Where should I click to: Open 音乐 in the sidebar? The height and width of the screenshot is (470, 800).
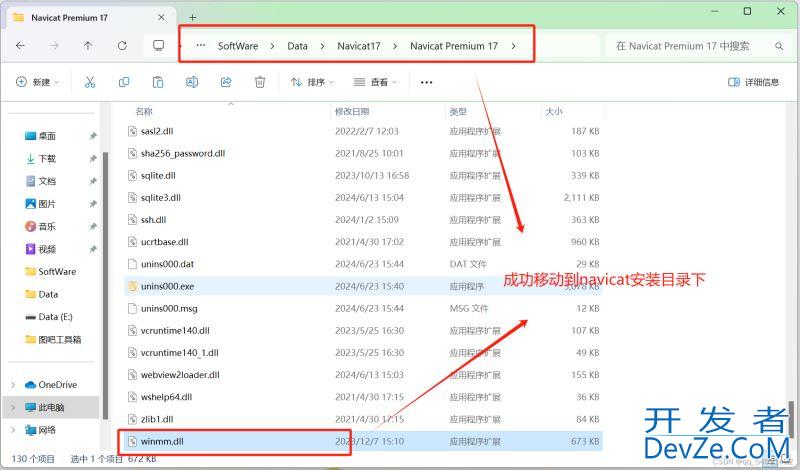(x=47, y=227)
